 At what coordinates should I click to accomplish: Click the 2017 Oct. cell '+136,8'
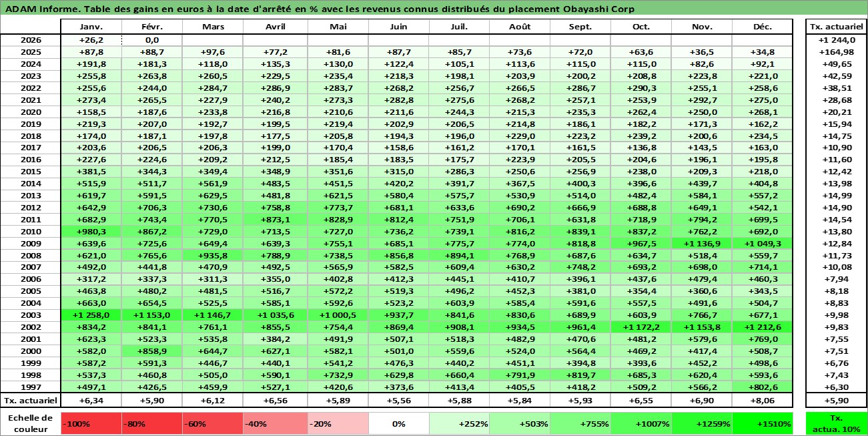tap(641, 148)
